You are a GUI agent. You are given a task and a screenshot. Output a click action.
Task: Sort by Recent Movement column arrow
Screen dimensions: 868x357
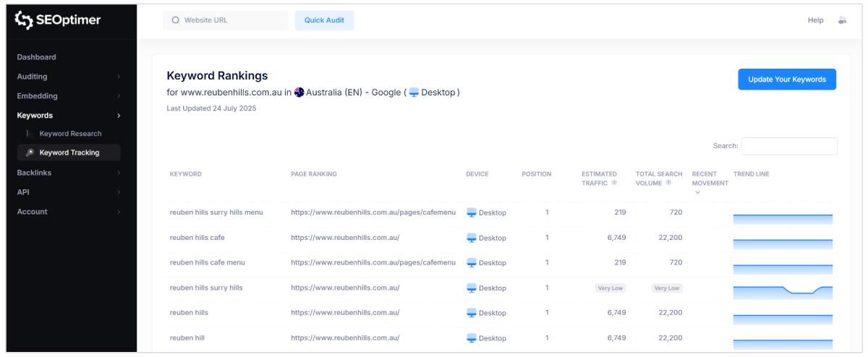click(697, 192)
